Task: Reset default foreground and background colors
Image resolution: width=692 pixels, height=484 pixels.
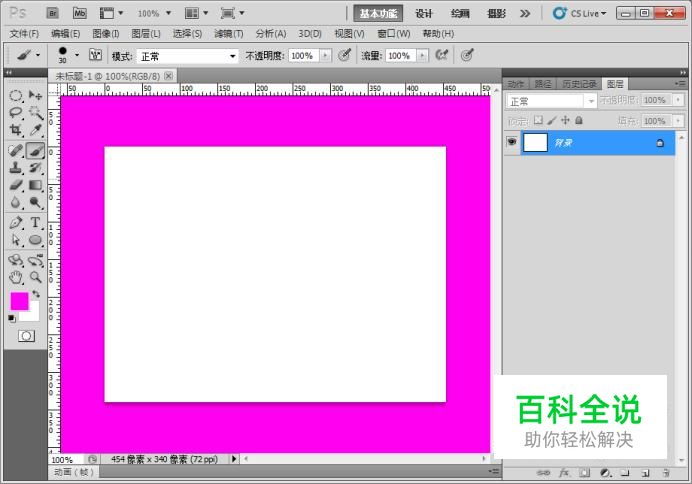Action: 12,319
